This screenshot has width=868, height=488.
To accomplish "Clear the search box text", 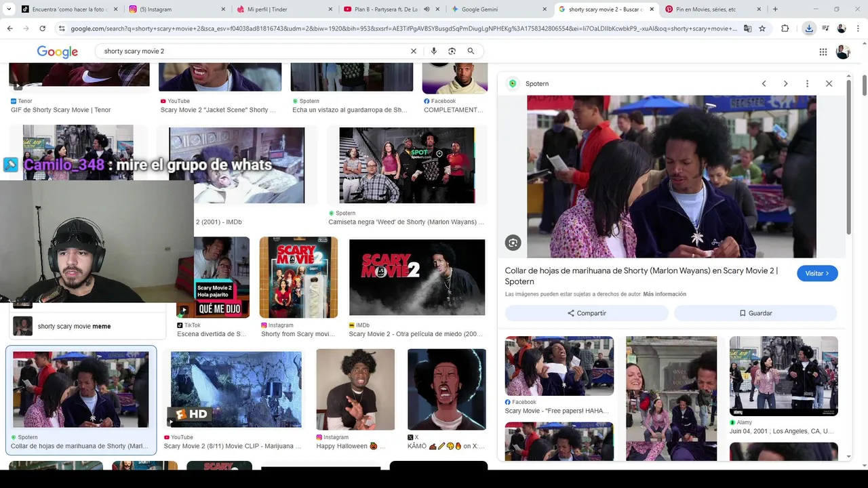I will [414, 51].
